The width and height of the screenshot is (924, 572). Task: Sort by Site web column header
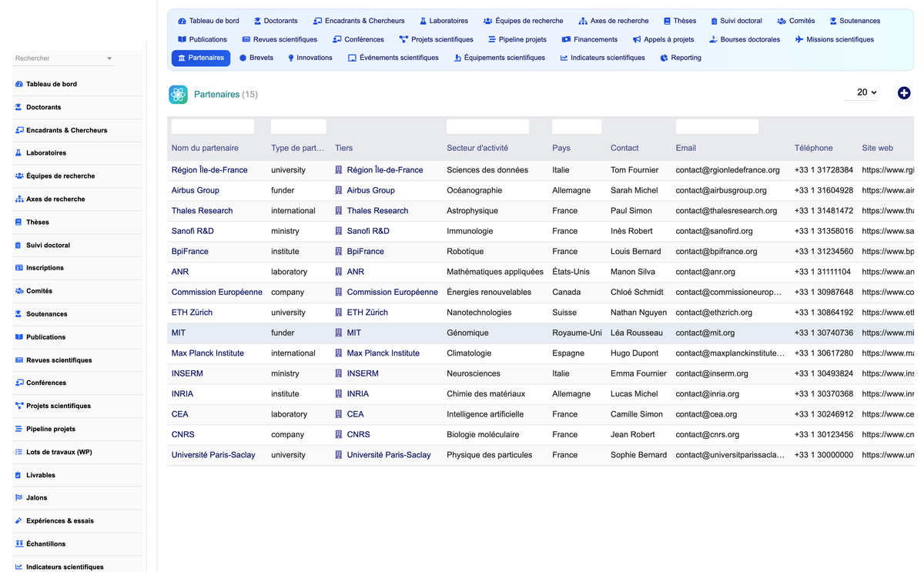click(x=877, y=148)
